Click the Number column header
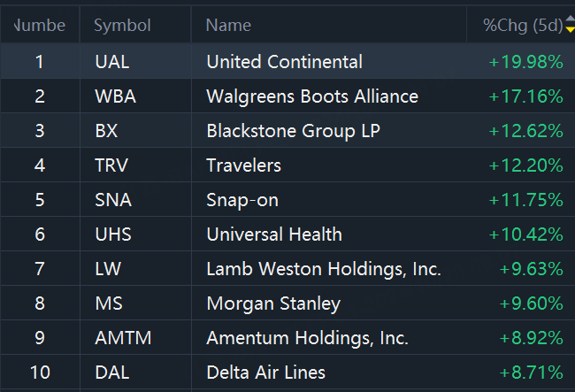 (39, 26)
